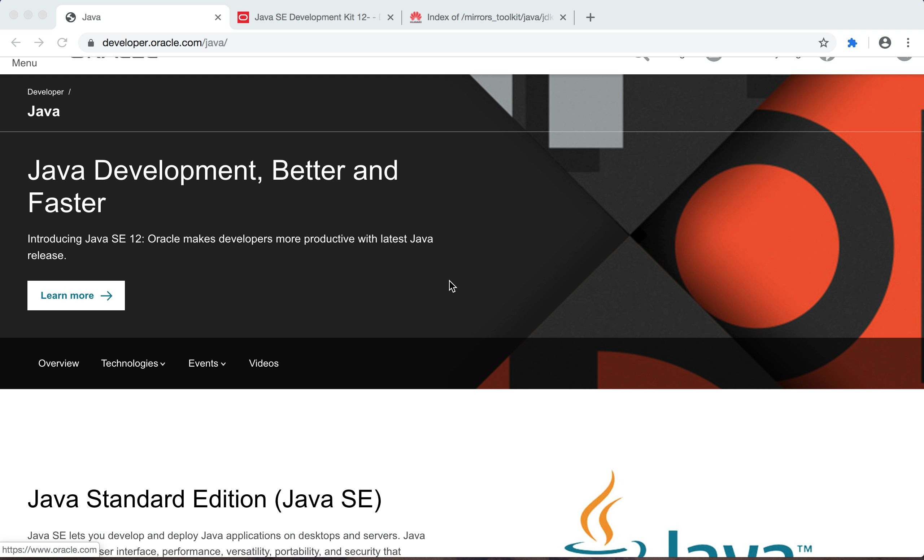924x560 pixels.
Task: Click the browser forward arrow
Action: 39,43
